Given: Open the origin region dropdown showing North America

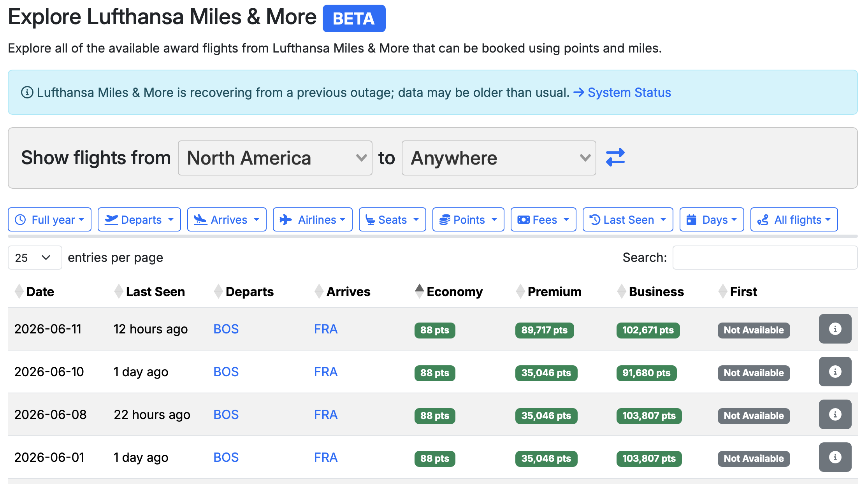Looking at the screenshot, I should (275, 158).
